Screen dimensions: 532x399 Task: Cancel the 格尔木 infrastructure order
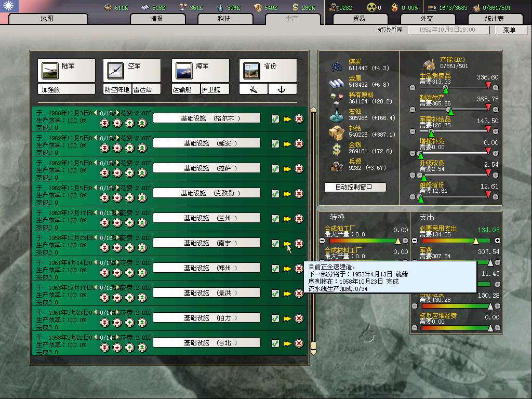(x=299, y=119)
